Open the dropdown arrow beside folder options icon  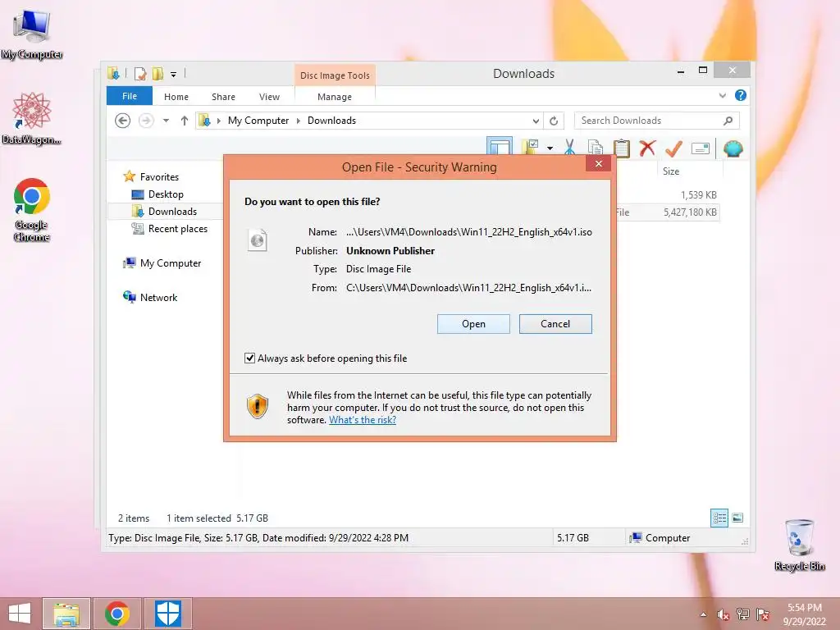click(x=550, y=148)
